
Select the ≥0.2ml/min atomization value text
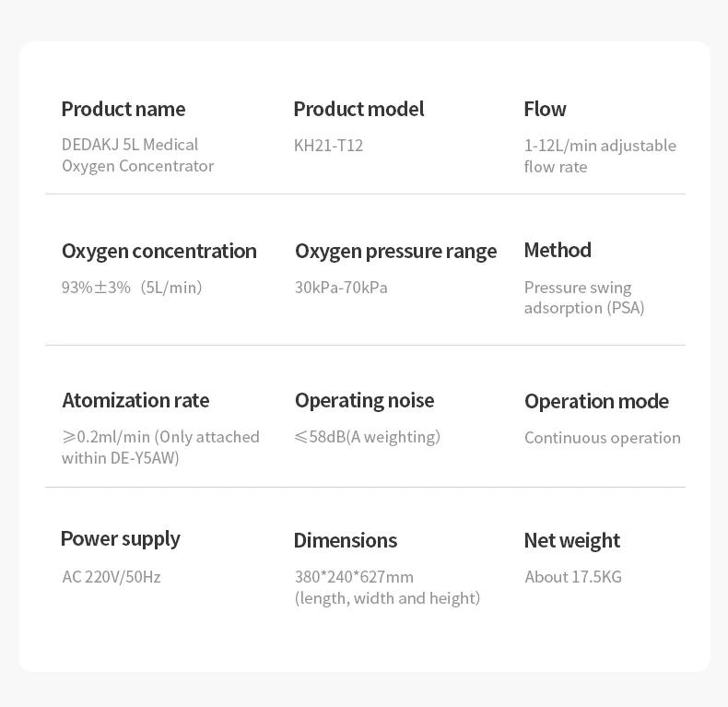pyautogui.click(x=160, y=447)
